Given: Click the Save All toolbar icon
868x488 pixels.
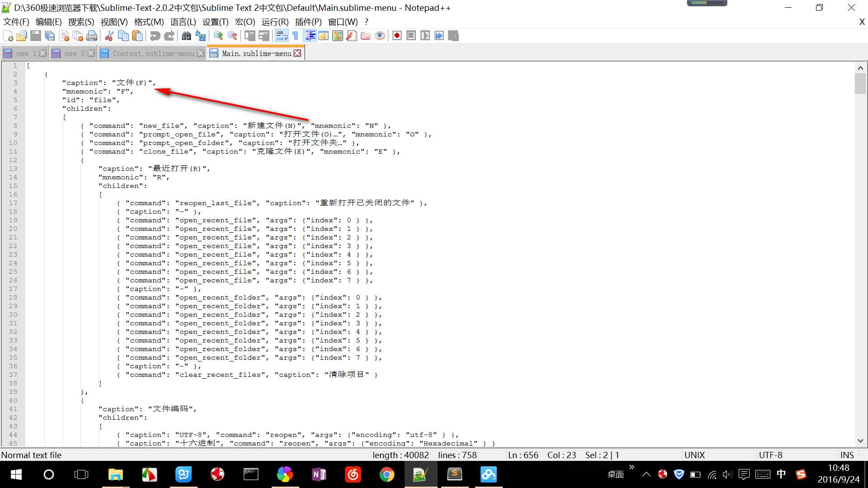Looking at the screenshot, I should [50, 36].
